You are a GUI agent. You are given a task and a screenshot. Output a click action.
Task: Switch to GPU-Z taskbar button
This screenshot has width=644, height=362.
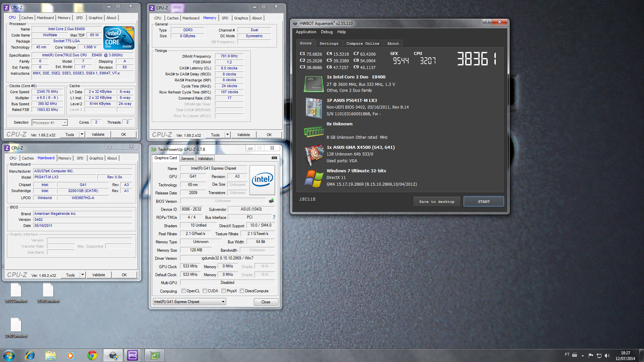coord(154,355)
